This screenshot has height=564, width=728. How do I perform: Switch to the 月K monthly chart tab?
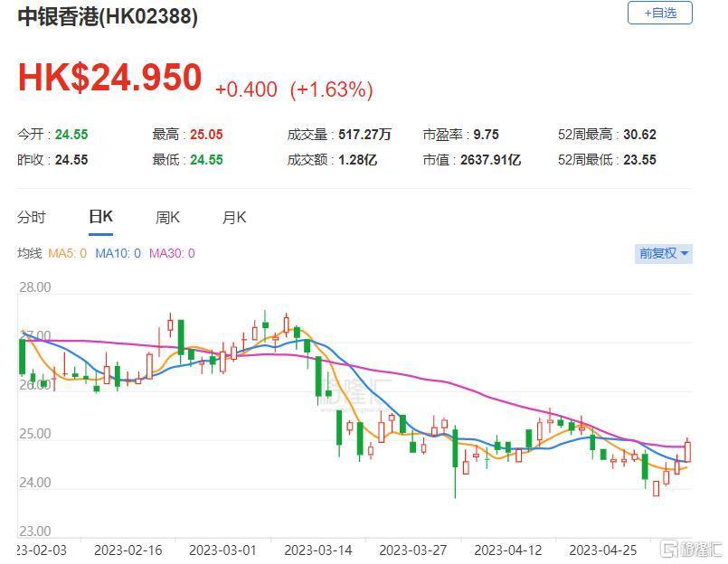(234, 217)
